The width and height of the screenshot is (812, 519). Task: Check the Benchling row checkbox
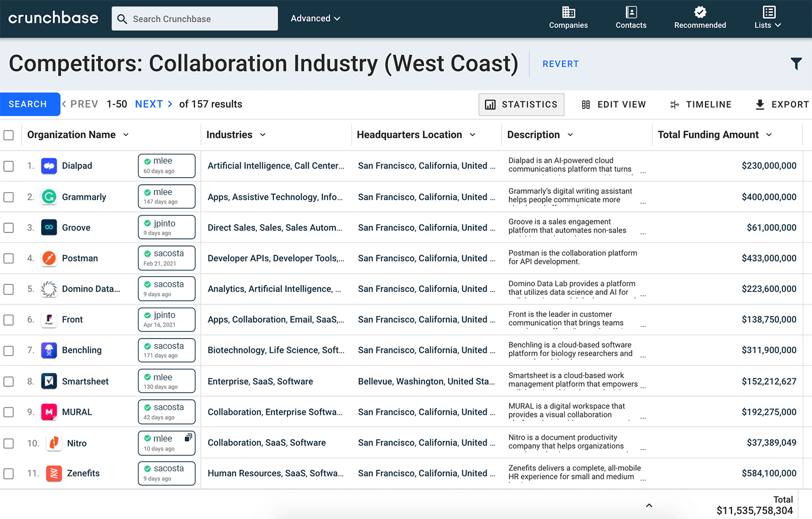click(x=9, y=351)
